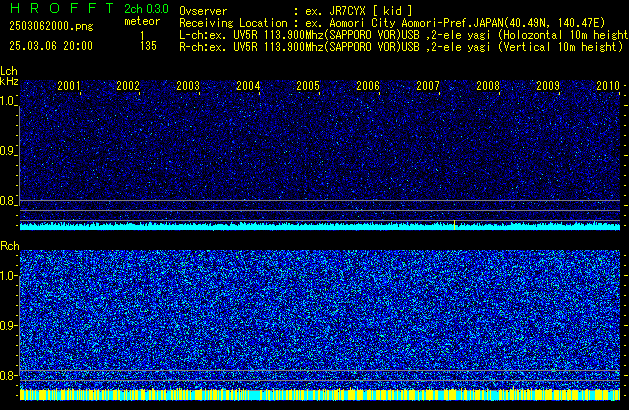Click time marker 2010 on Lch spectrogram
The width and height of the screenshot is (629, 410).
pos(608,86)
